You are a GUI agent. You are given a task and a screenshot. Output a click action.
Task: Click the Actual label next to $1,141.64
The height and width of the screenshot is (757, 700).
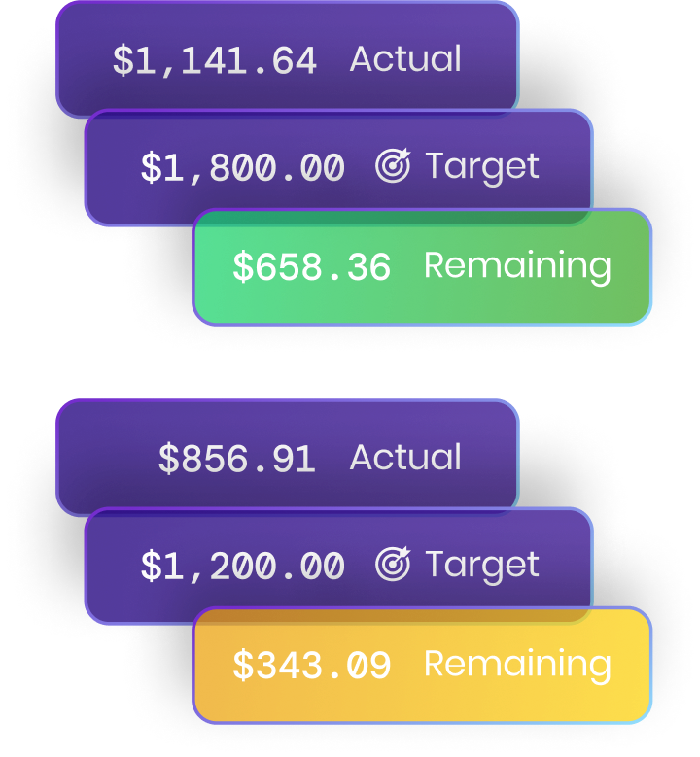405,59
